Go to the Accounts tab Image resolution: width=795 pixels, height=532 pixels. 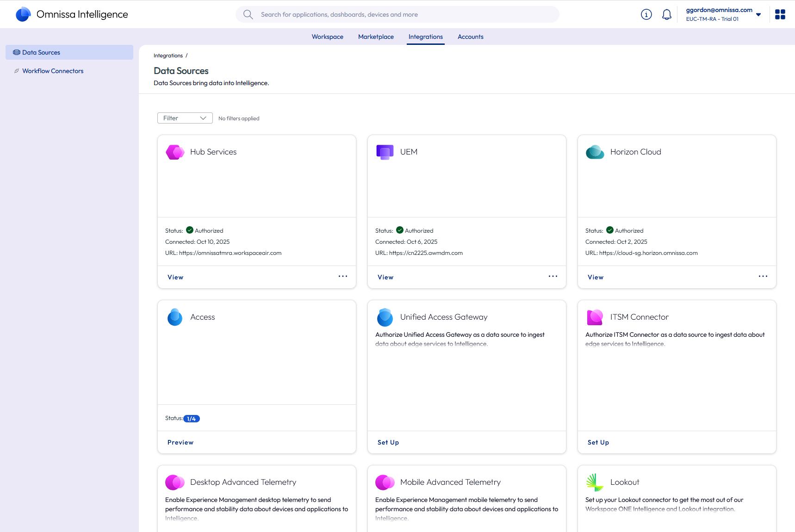(x=470, y=37)
